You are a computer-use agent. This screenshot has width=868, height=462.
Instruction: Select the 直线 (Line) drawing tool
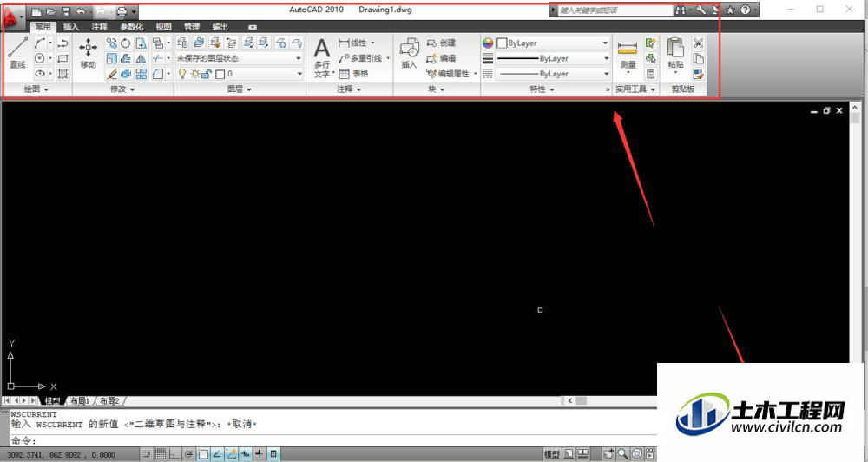(17, 53)
